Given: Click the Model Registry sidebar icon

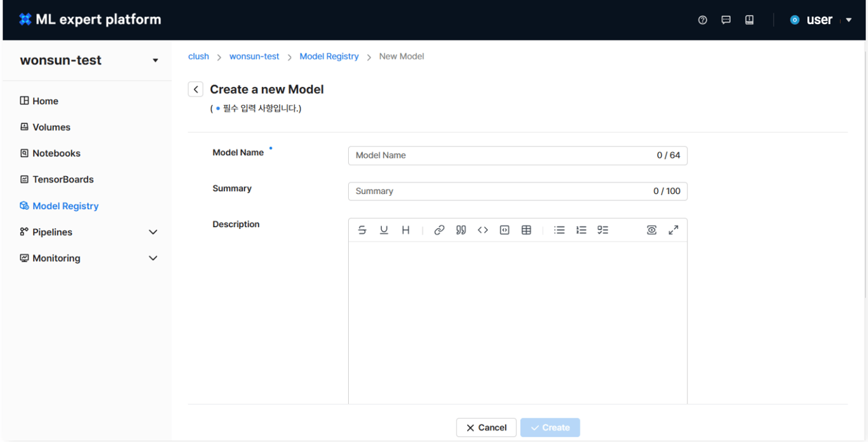Looking at the screenshot, I should pos(24,205).
